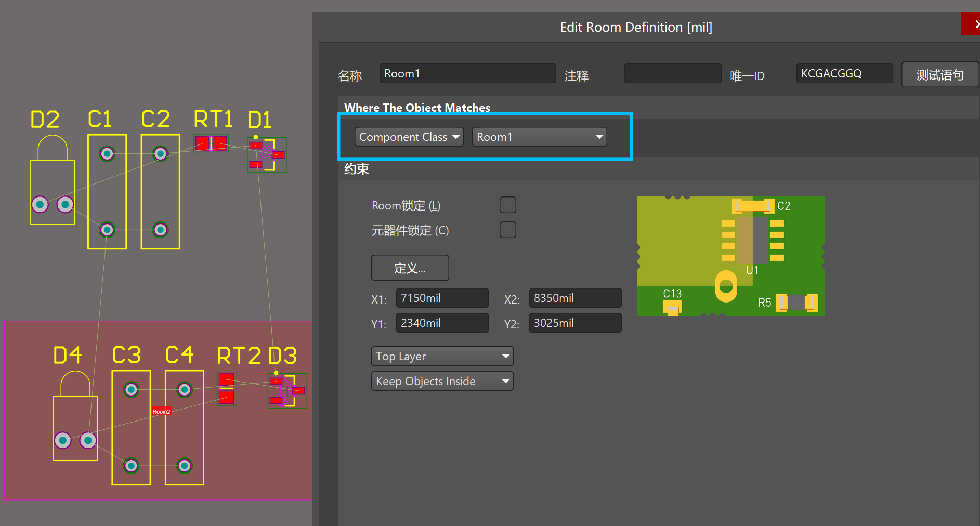980x526 pixels.
Task: Select the D3 diode footprint
Action: pyautogui.click(x=287, y=391)
